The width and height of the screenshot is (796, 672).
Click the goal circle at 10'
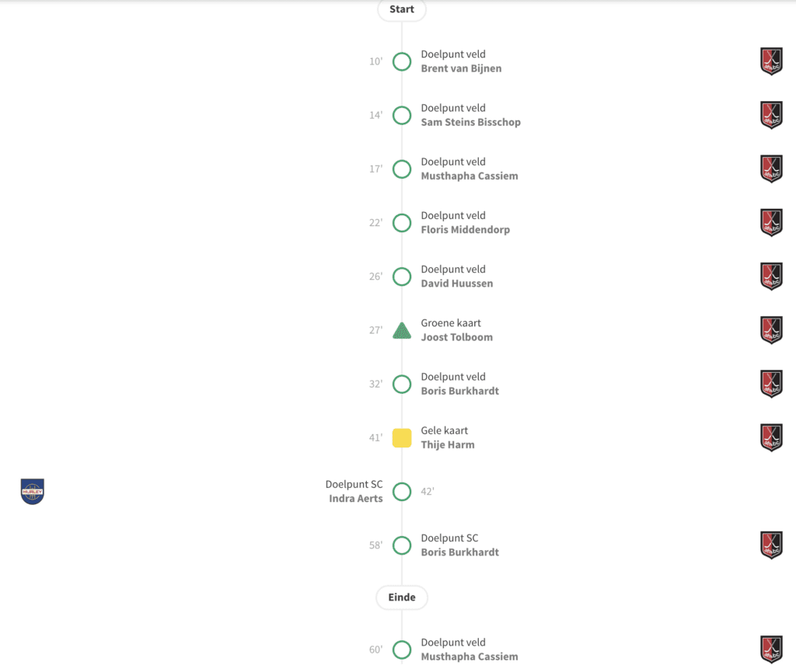(402, 61)
